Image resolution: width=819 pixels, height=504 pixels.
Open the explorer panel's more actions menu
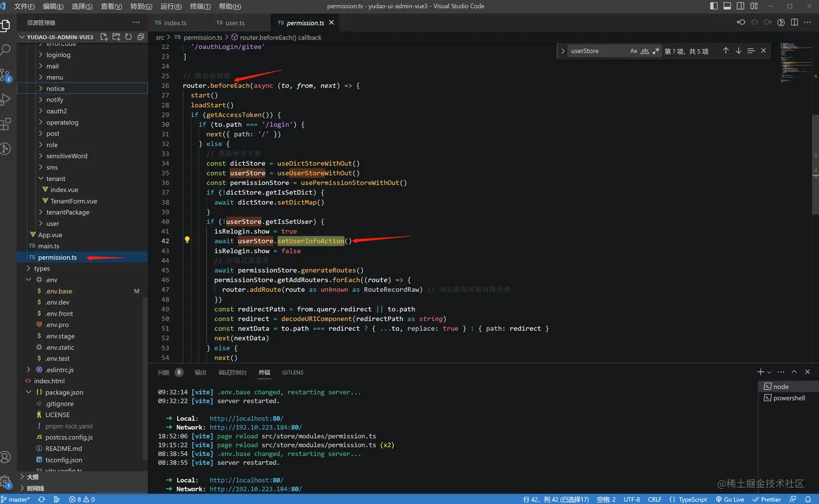coord(136,22)
